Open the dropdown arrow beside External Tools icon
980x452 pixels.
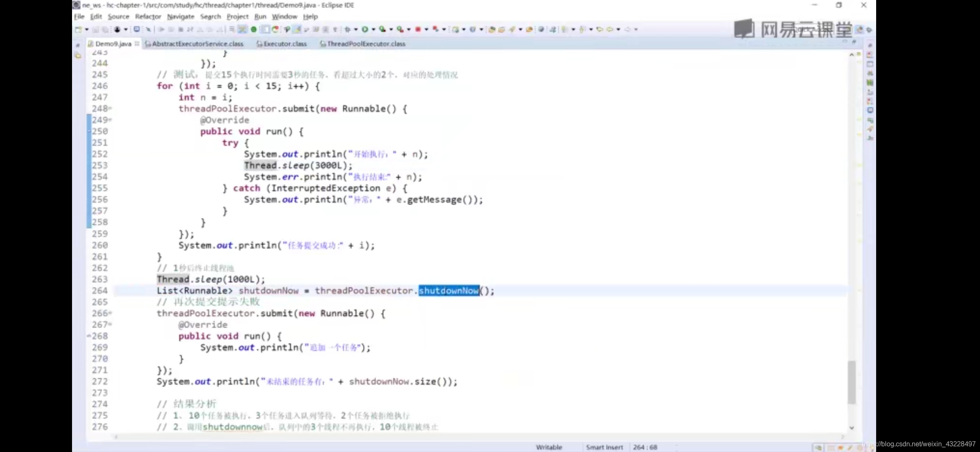[x=409, y=29]
